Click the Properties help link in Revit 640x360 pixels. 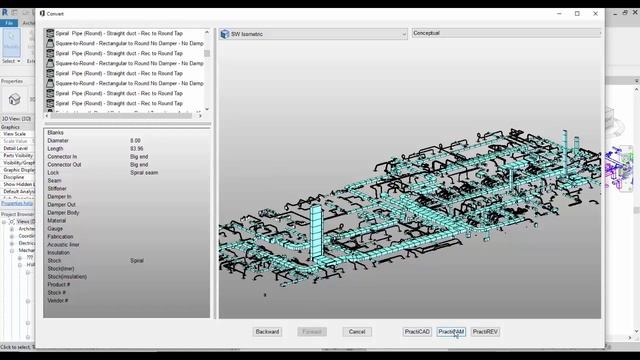[x=17, y=203]
